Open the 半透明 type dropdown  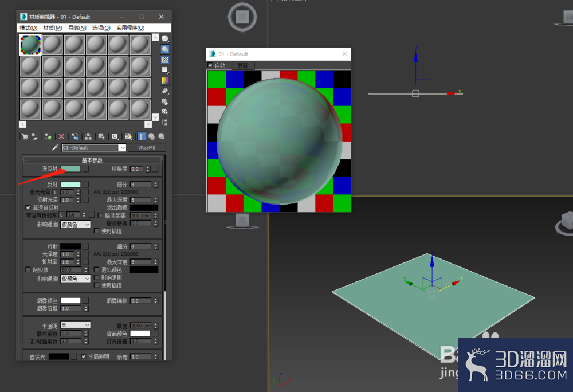coord(75,325)
